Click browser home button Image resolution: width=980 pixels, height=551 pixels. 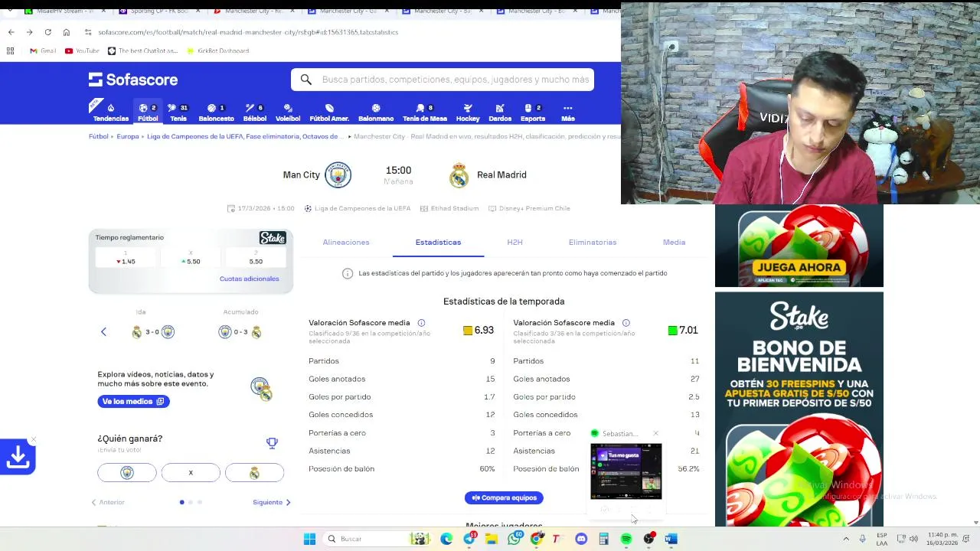click(x=66, y=32)
